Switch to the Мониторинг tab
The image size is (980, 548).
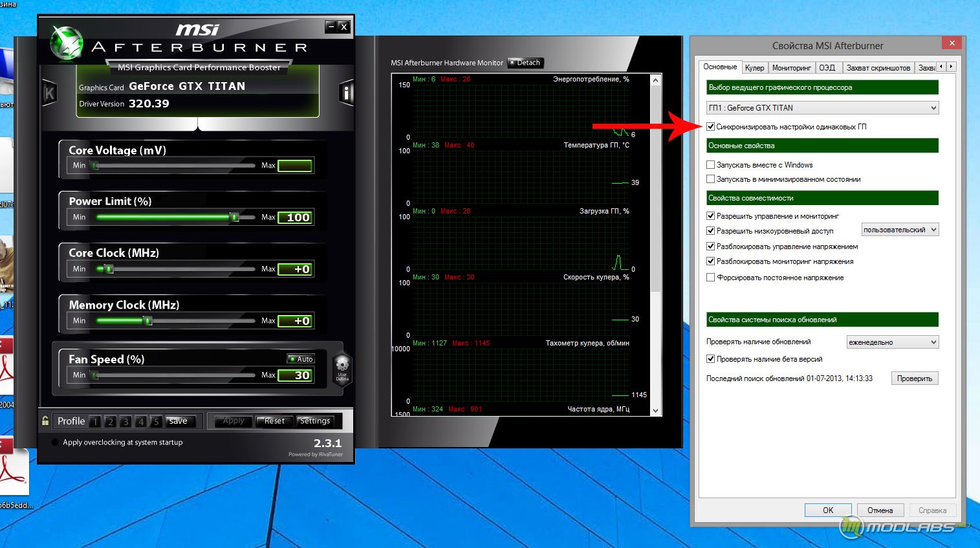click(x=791, y=68)
